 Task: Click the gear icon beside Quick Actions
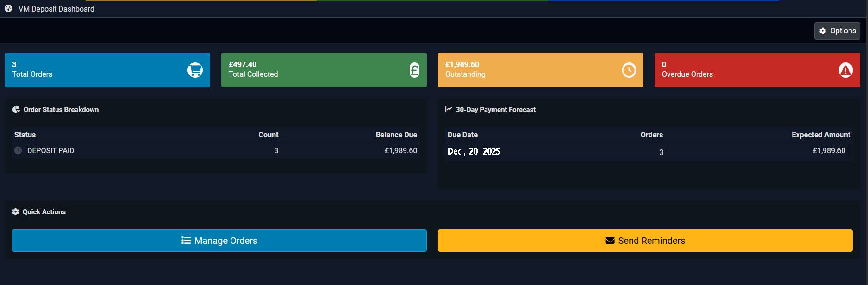tap(16, 211)
